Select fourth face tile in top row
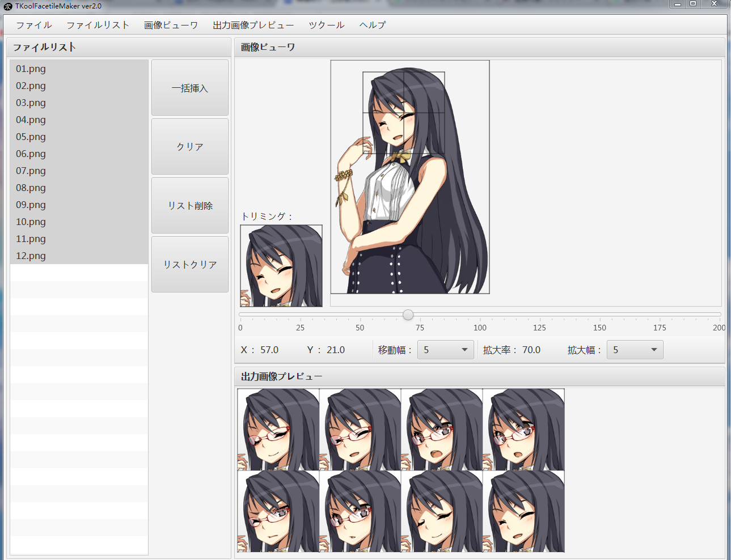731x560 pixels. tap(523, 430)
